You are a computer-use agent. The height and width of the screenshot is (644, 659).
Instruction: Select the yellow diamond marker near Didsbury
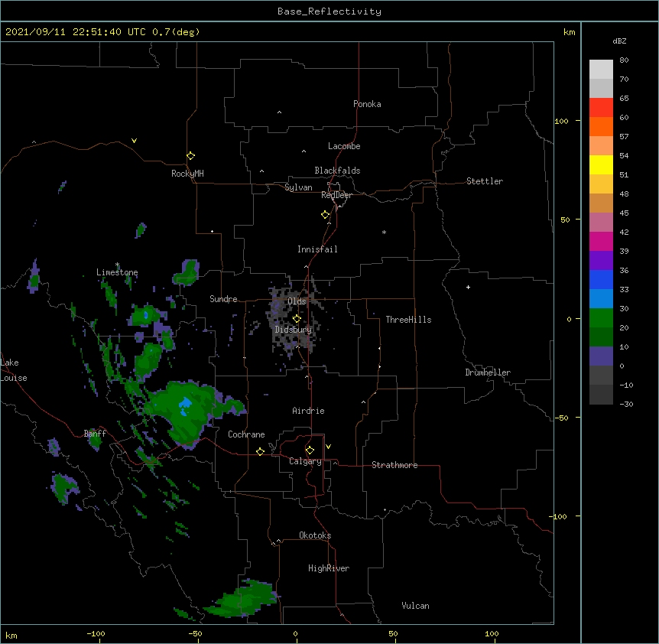click(x=297, y=318)
